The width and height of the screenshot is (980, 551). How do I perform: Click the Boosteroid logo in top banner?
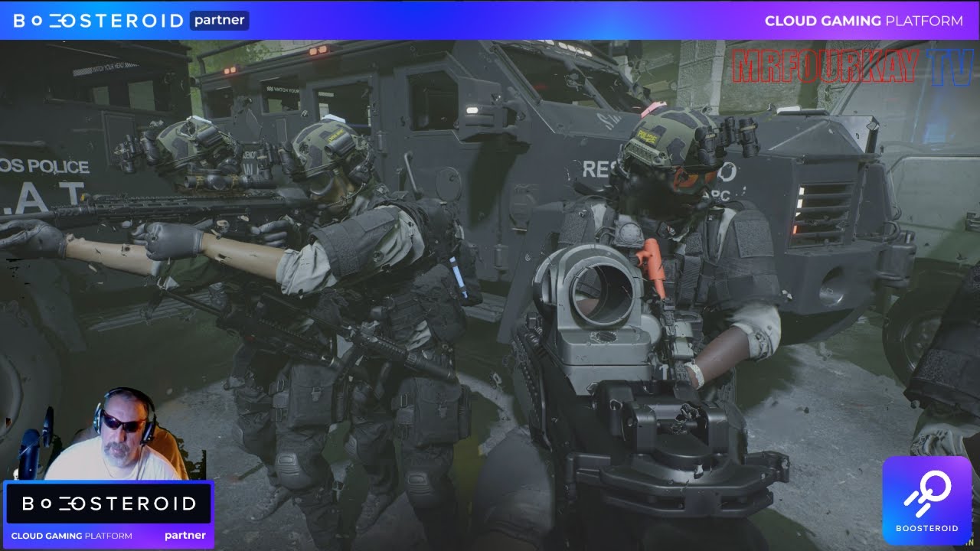98,21
